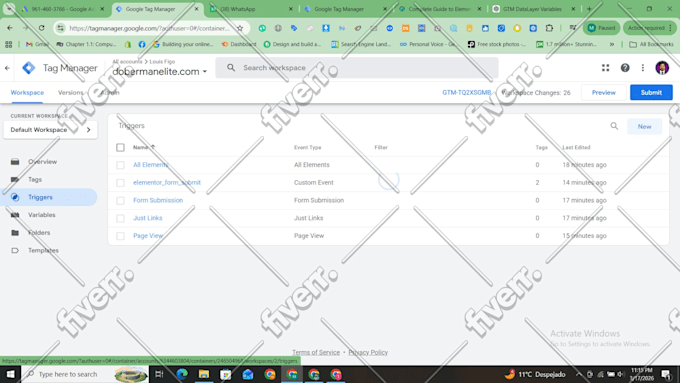
Task: Open Task View in the taskbar
Action: 159,374
